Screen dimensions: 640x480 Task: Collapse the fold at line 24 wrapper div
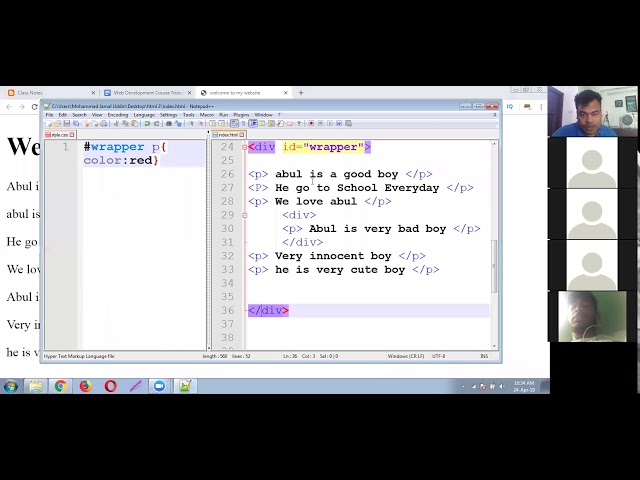[x=244, y=147]
